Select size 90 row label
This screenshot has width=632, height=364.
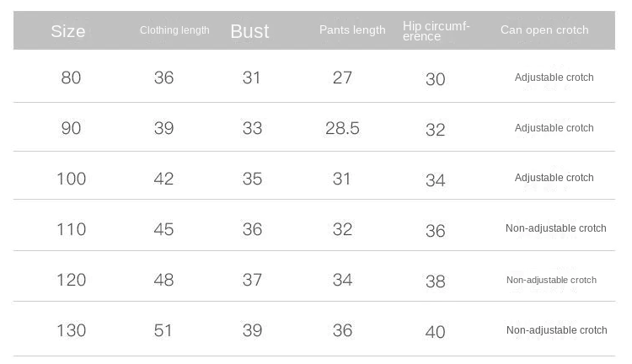pos(72,128)
